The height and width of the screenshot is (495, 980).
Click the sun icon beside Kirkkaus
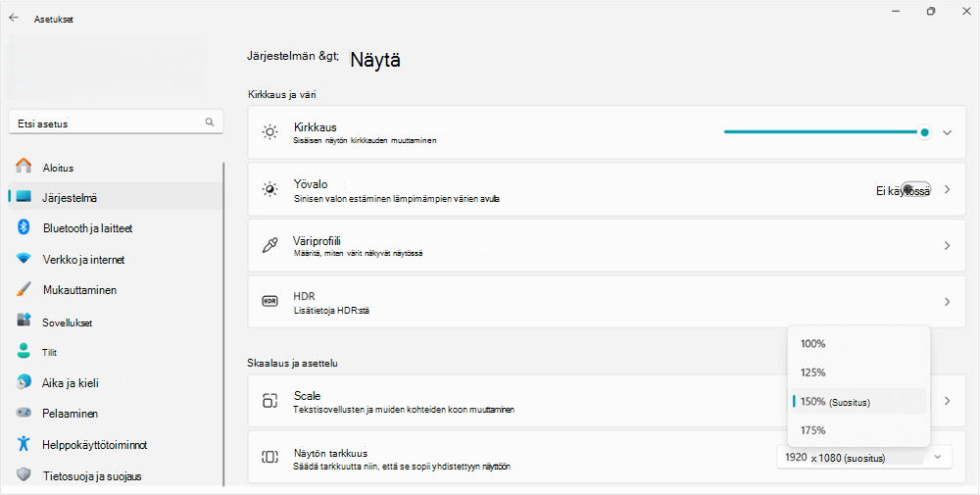(269, 132)
